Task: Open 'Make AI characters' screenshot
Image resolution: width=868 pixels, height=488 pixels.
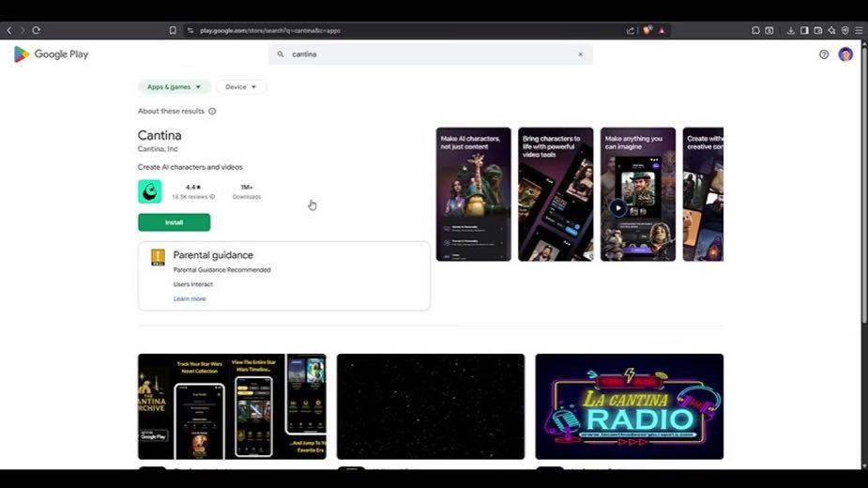Action: coord(473,194)
